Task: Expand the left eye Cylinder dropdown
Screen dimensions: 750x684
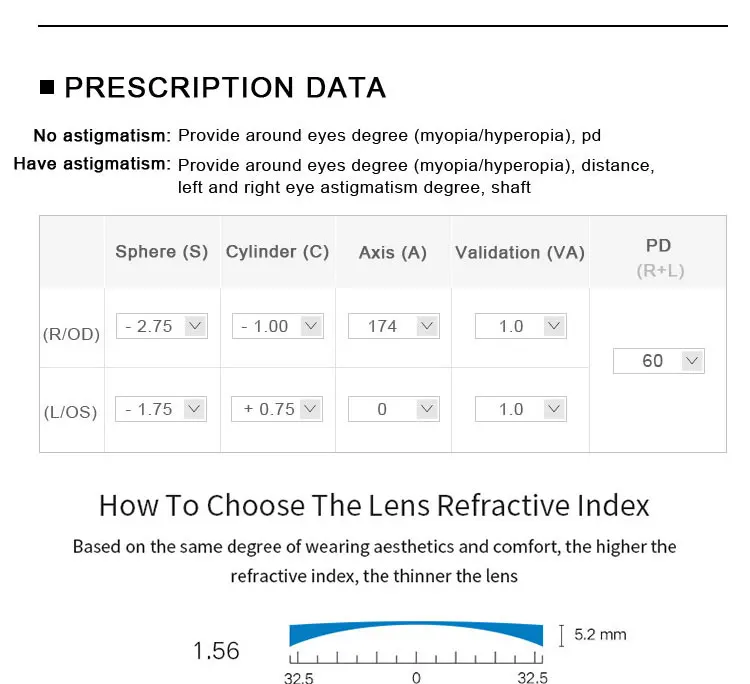Action: pyautogui.click(x=278, y=409)
